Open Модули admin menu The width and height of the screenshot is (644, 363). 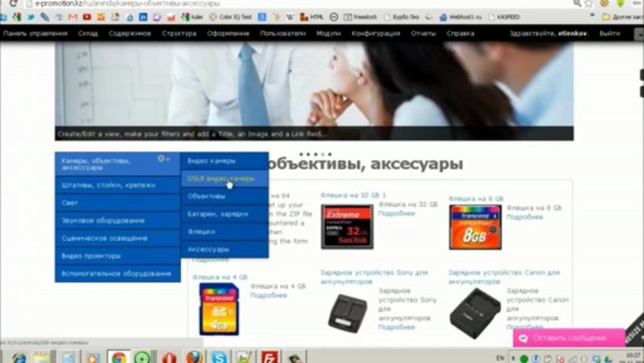pos(328,34)
